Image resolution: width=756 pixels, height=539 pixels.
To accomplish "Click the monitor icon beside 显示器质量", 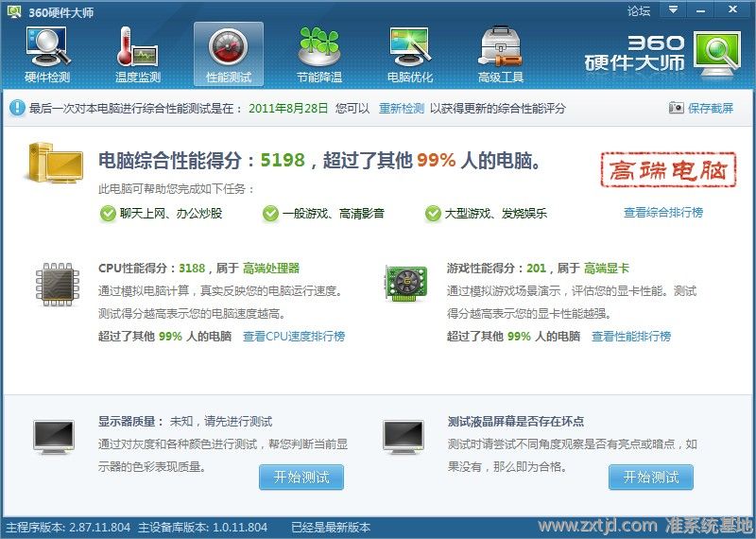I will pyautogui.click(x=54, y=437).
